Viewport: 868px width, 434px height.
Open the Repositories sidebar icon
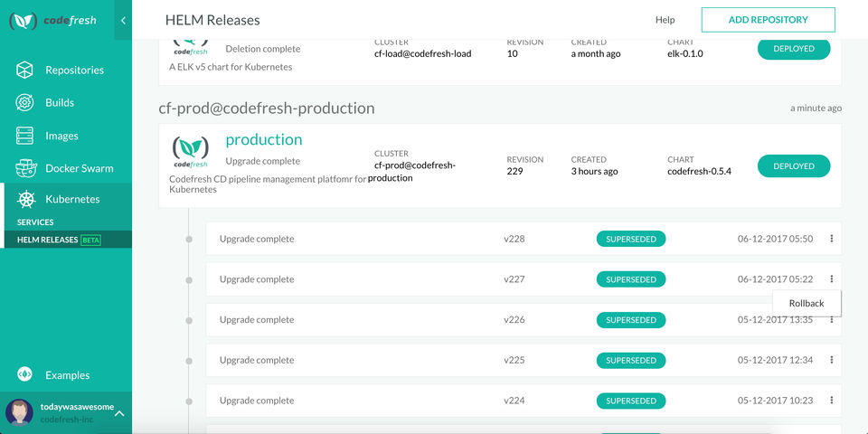pos(25,71)
